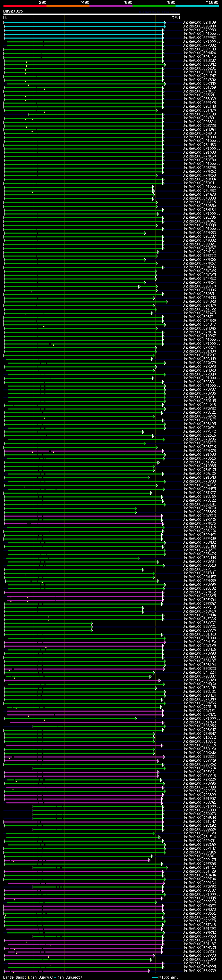Image resolution: width=222 pixels, height=980 pixels.
Task: Select hit UniRef100_Q652U1
Action: pos(199,68)
